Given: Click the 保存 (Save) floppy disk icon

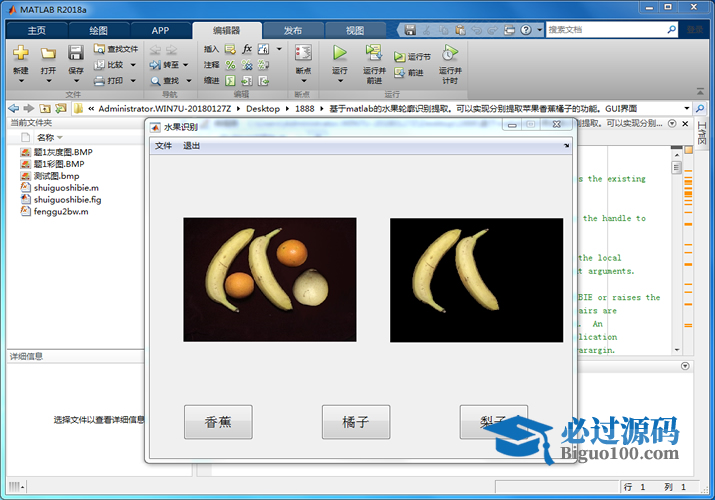Looking at the screenshot, I should (x=76, y=53).
